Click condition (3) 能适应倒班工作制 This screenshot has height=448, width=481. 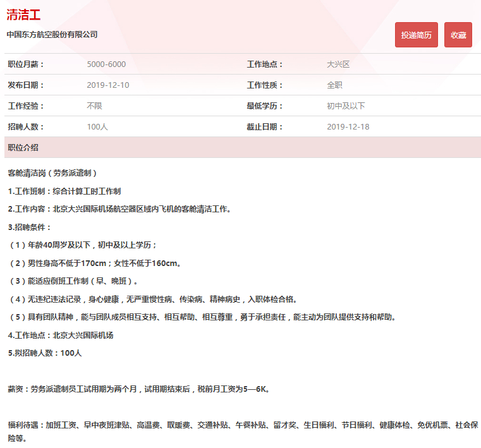pyautogui.click(x=73, y=281)
